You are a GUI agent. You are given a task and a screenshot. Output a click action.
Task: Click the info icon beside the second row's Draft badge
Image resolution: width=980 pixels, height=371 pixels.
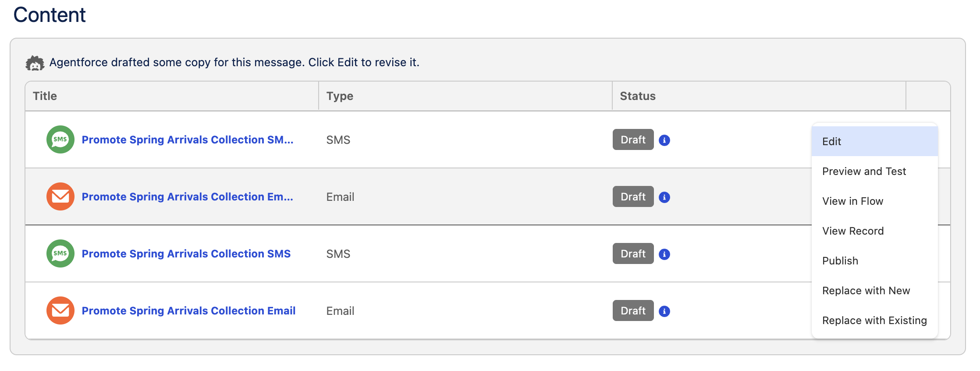[x=664, y=197]
